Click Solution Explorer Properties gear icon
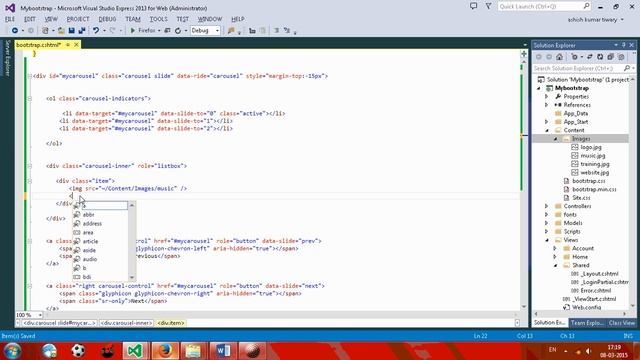This screenshot has height=360, width=640. coord(621,57)
